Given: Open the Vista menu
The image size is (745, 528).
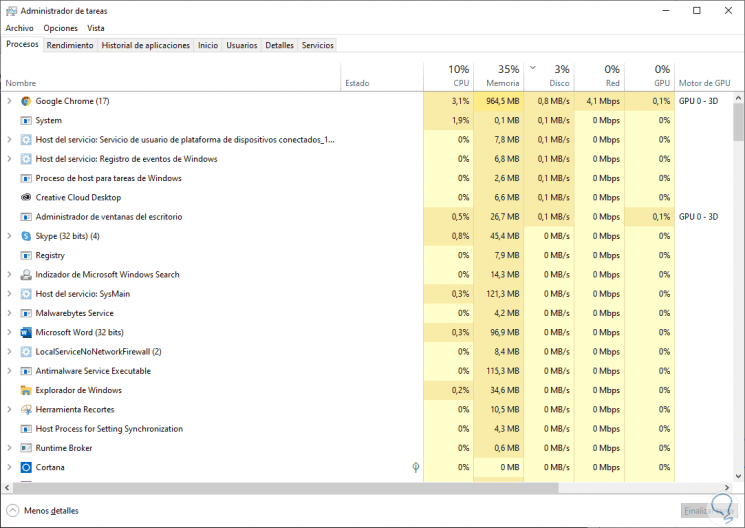Looking at the screenshot, I should pyautogui.click(x=96, y=28).
